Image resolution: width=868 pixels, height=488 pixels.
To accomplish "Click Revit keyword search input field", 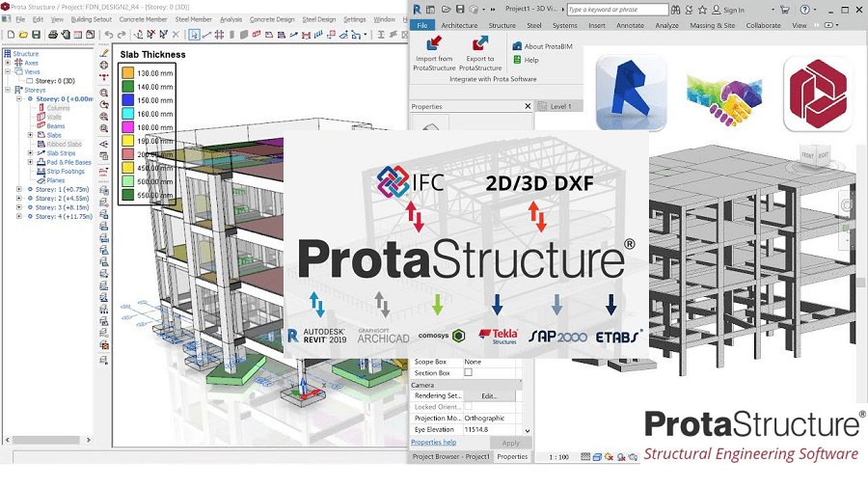I will click(617, 10).
